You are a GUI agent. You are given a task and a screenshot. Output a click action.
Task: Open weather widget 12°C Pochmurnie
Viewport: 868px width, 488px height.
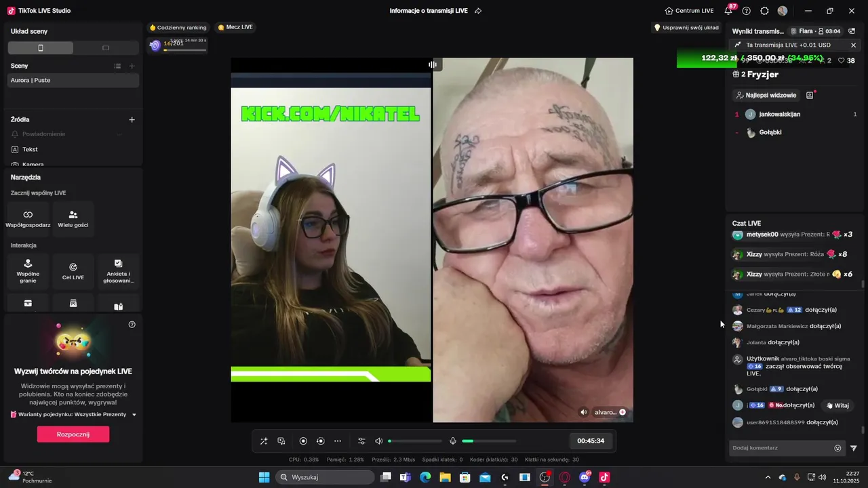[x=31, y=477]
